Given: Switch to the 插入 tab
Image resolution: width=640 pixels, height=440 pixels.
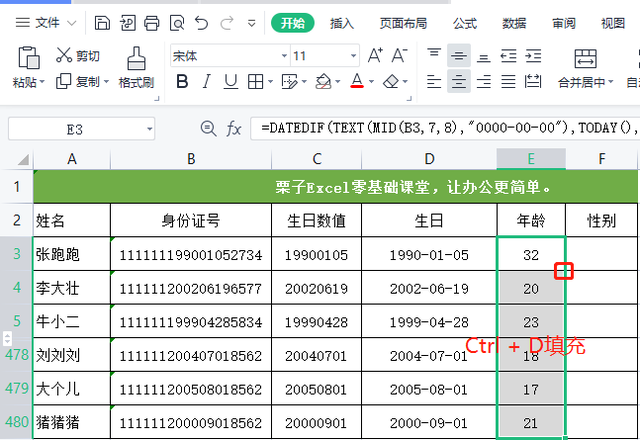Looking at the screenshot, I should [342, 23].
